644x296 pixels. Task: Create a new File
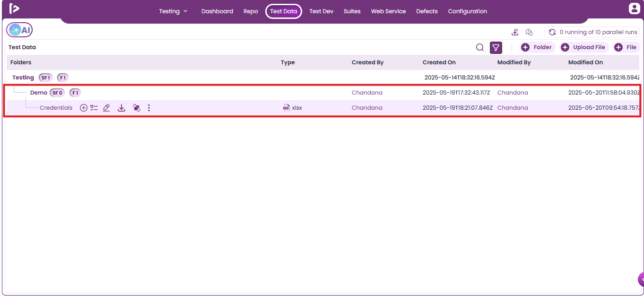[626, 47]
